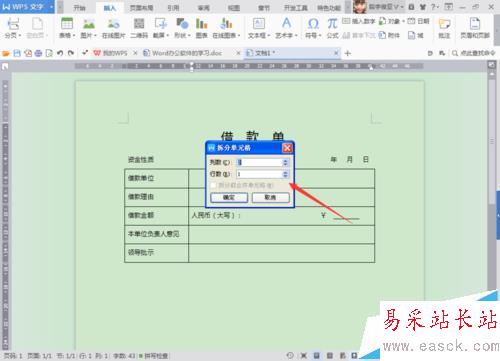Click the 领导批示 table cell
500x361 pixels.
click(156, 253)
